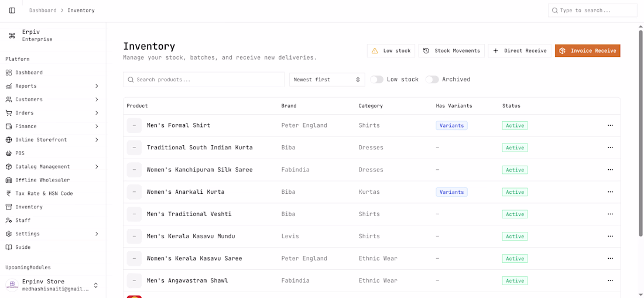
Task: Expand the Catalog Management submenu chevron
Action: [97, 167]
